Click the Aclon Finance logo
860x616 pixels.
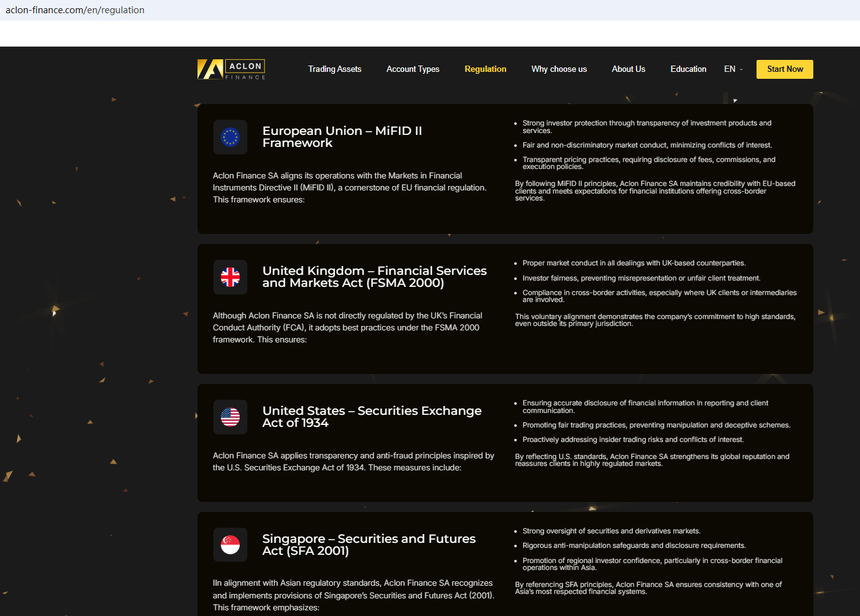231,69
